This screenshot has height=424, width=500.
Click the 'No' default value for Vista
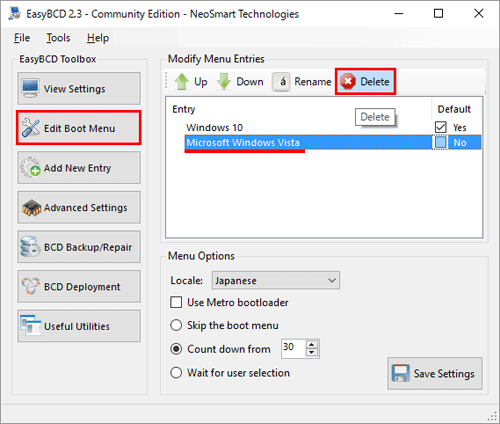click(460, 143)
